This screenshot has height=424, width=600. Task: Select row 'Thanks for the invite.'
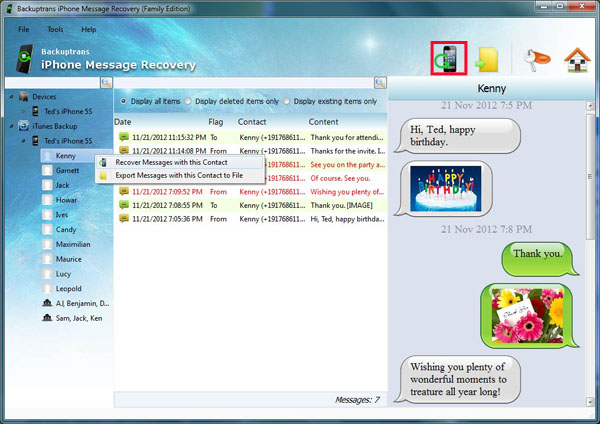click(251, 151)
